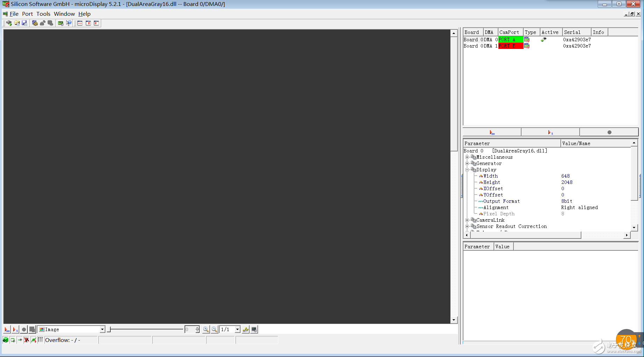Select the green PORT A cell
Image resolution: width=644 pixels, height=357 pixels.
[x=511, y=40]
